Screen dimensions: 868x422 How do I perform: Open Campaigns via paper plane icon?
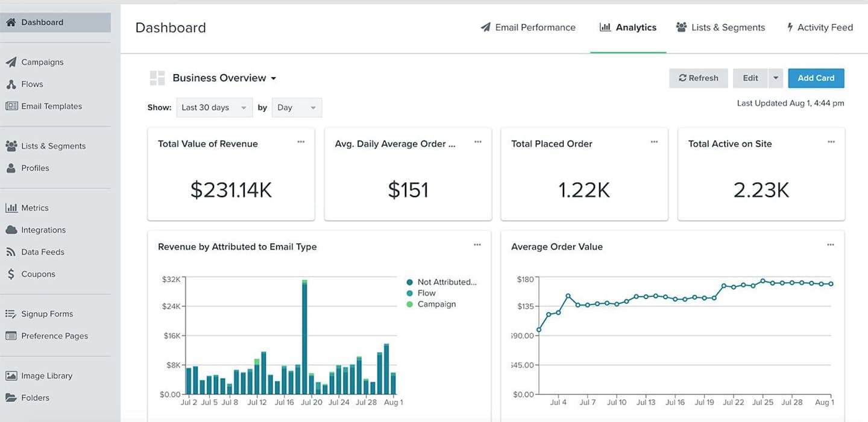click(x=11, y=62)
